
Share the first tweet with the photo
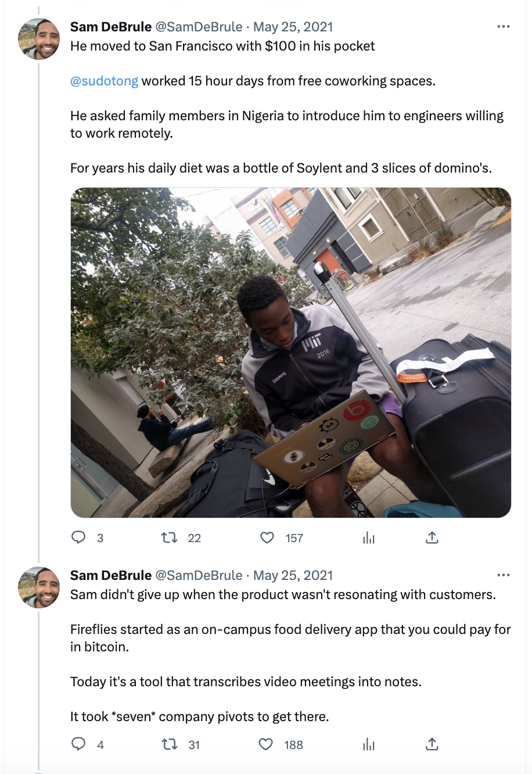[432, 537]
